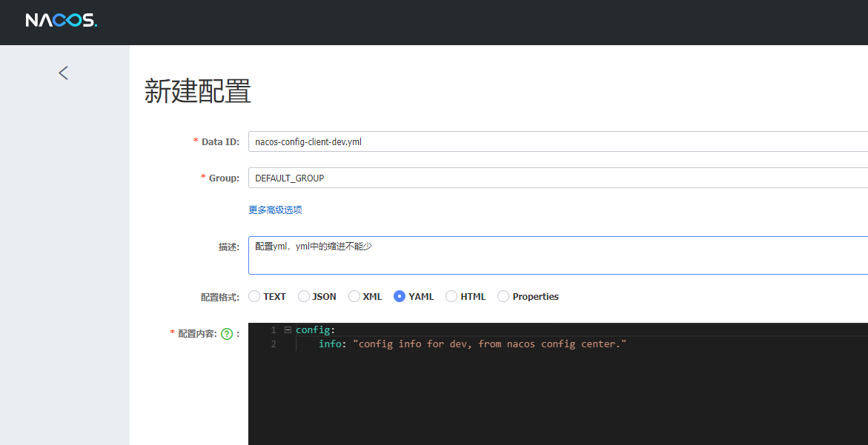Click the 新建配置 page heading

pyautogui.click(x=198, y=92)
